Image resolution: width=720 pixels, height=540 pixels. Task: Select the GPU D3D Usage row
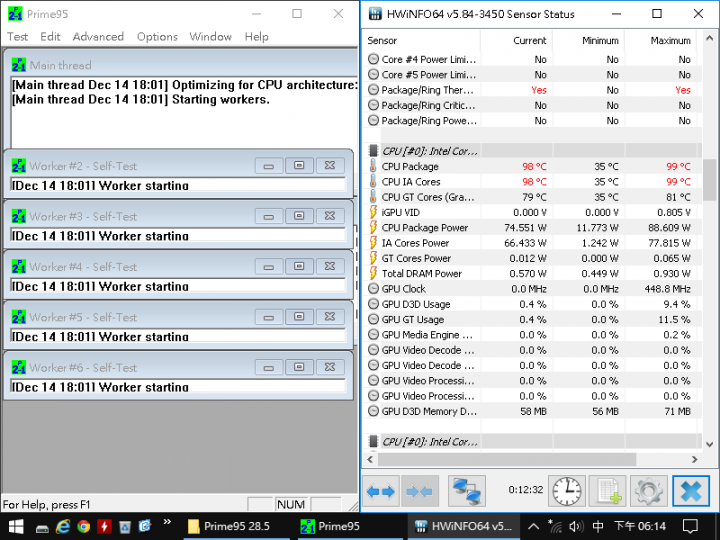533,304
